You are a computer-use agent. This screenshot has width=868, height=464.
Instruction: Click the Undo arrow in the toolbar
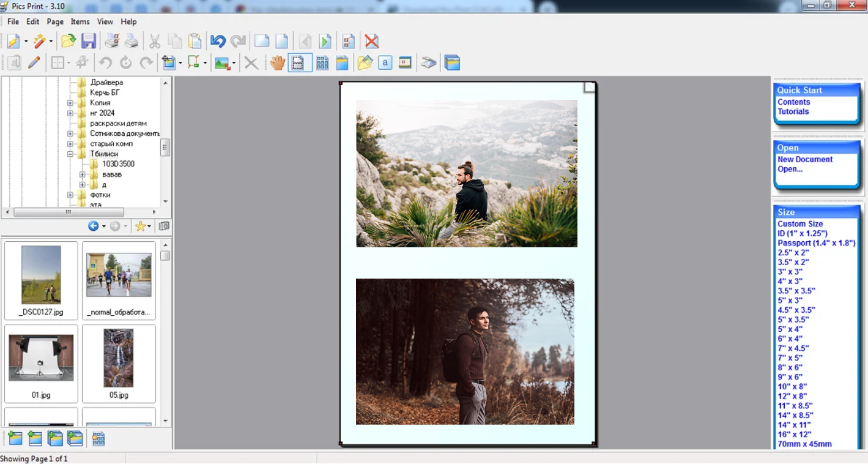coord(218,42)
